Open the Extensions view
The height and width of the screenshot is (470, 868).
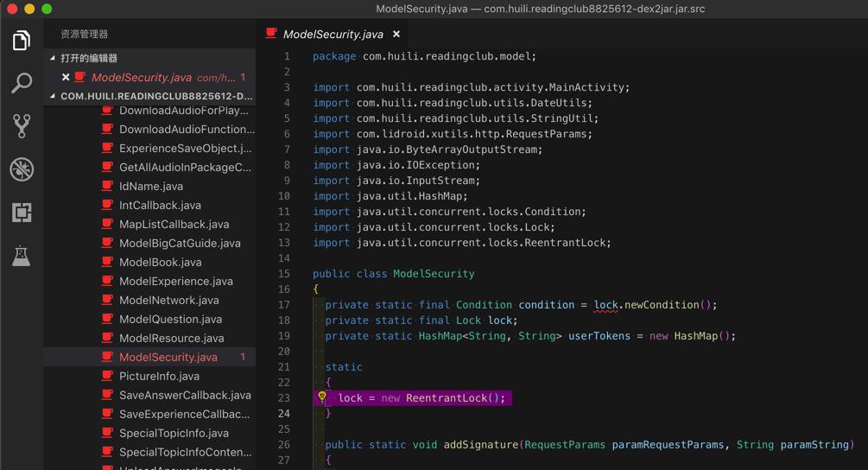point(21,213)
